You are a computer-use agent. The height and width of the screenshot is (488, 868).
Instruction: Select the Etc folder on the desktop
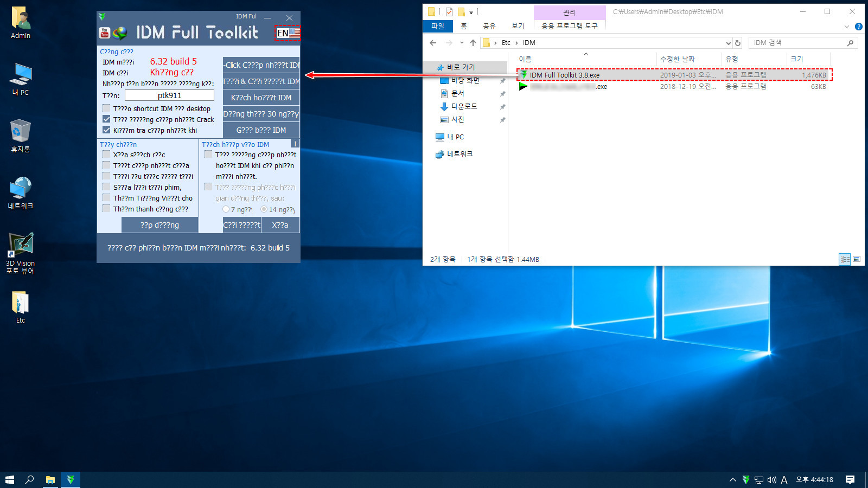tap(21, 307)
